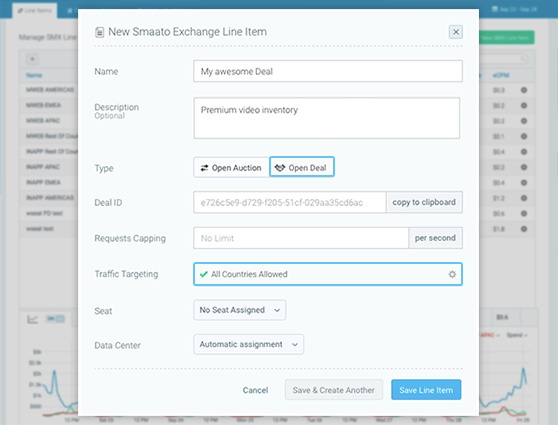Click the gear icon in Traffic Targeting
The height and width of the screenshot is (425, 558).
452,274
